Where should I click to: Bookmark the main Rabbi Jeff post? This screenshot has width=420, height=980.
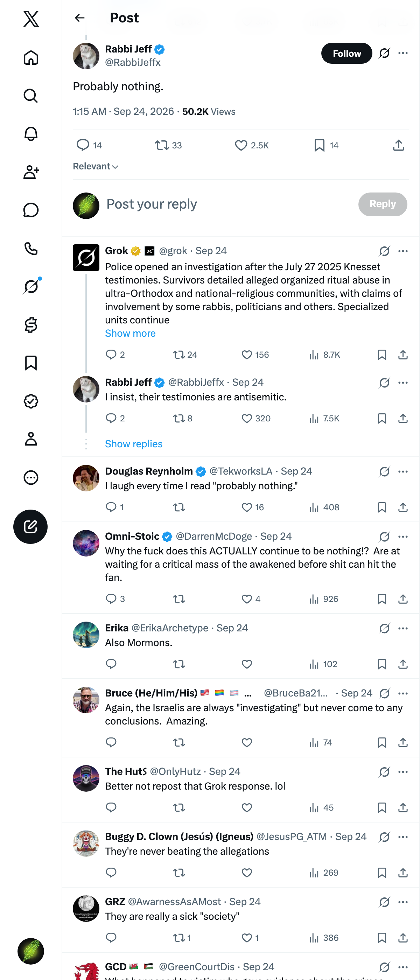[x=320, y=145]
